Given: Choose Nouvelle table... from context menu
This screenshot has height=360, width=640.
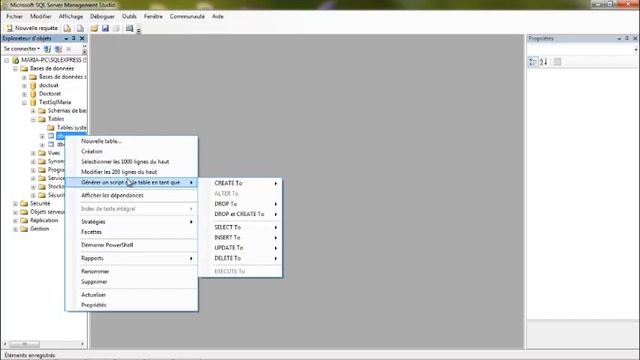Looking at the screenshot, I should pyautogui.click(x=131, y=141).
